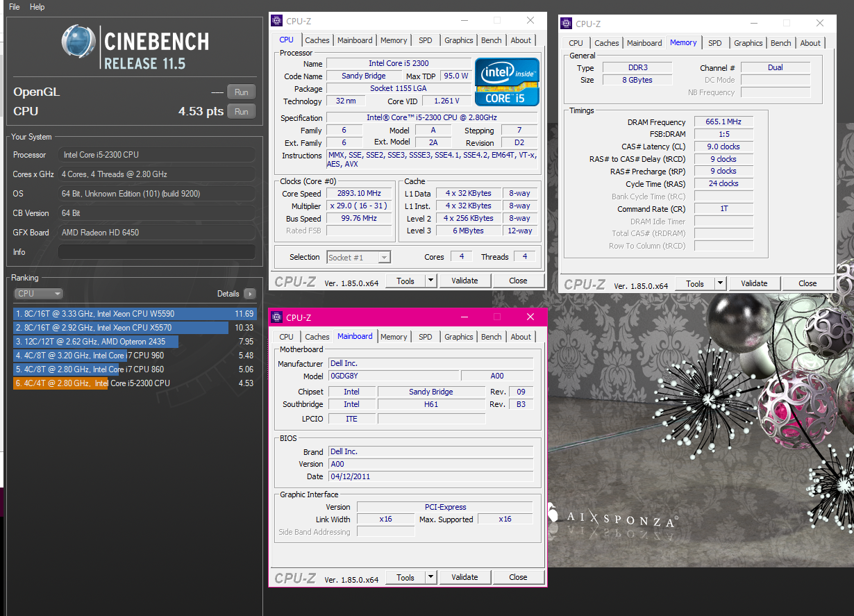Expand Tools dropdown arrow in Mainboard window

pos(430,577)
